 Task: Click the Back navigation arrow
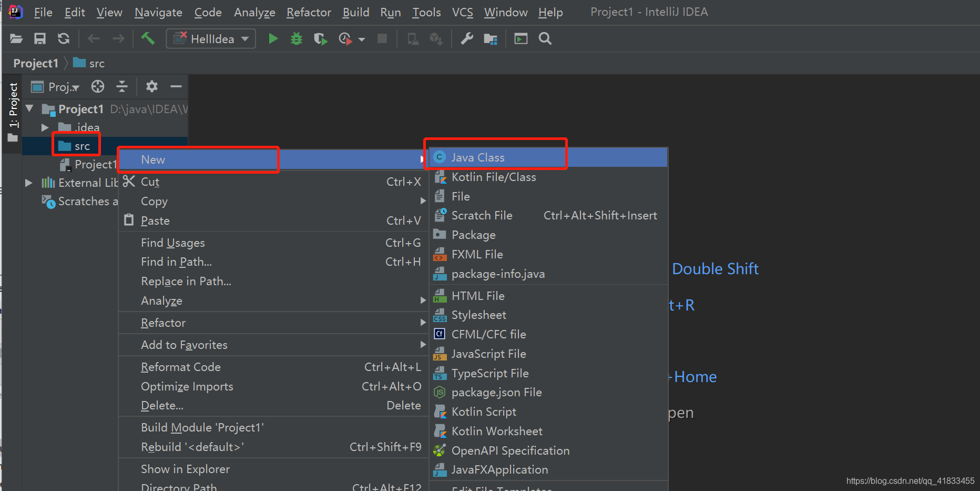tap(94, 38)
